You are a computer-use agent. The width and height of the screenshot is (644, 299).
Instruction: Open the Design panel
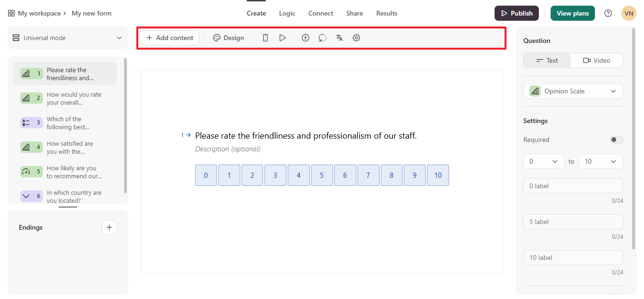click(x=229, y=37)
